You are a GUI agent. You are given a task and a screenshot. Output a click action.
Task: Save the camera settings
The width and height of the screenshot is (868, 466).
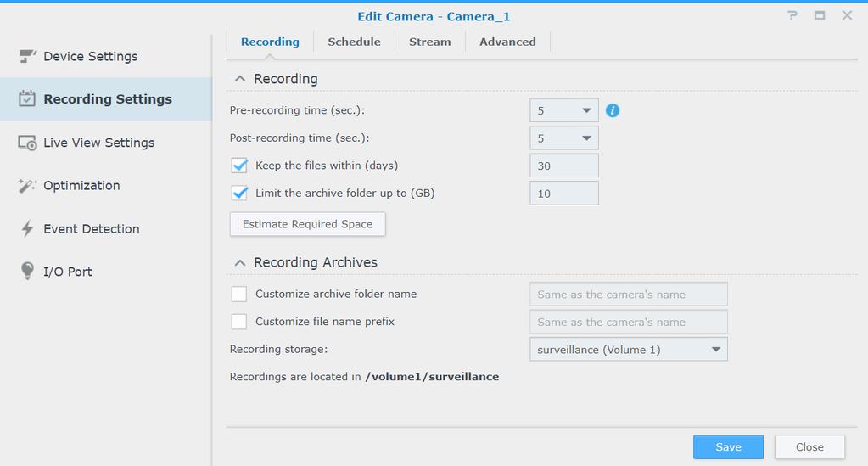pyautogui.click(x=728, y=446)
